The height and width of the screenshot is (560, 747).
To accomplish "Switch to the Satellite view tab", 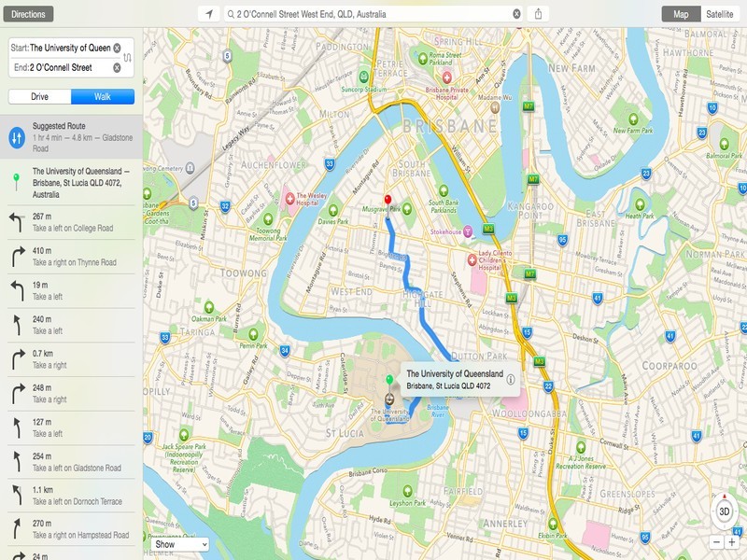I will coord(719,14).
